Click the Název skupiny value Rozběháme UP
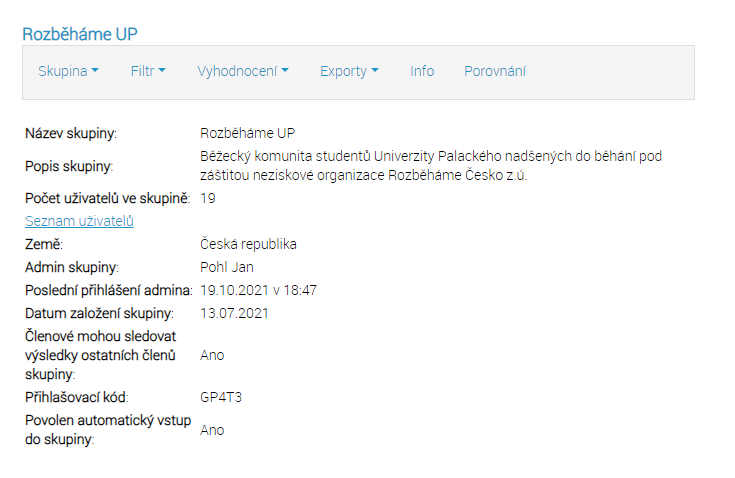The width and height of the screenshot is (735, 478). pos(248,133)
